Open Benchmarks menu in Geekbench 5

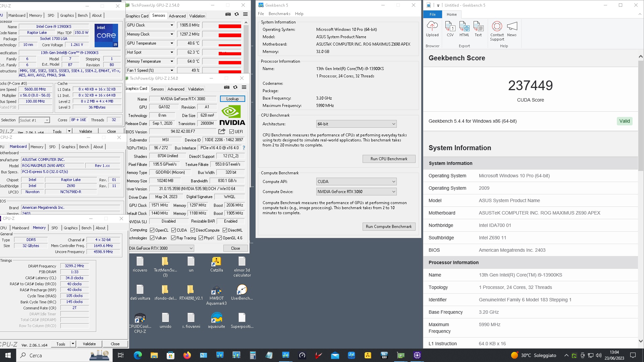[279, 14]
